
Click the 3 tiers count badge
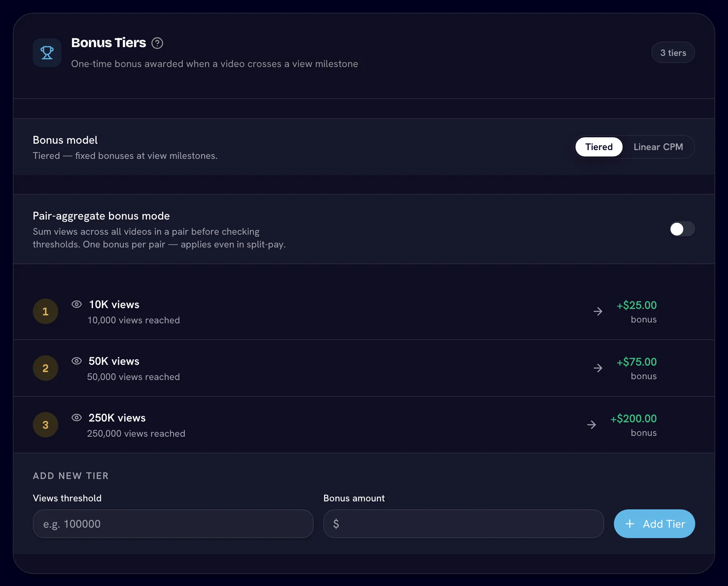[x=673, y=53]
